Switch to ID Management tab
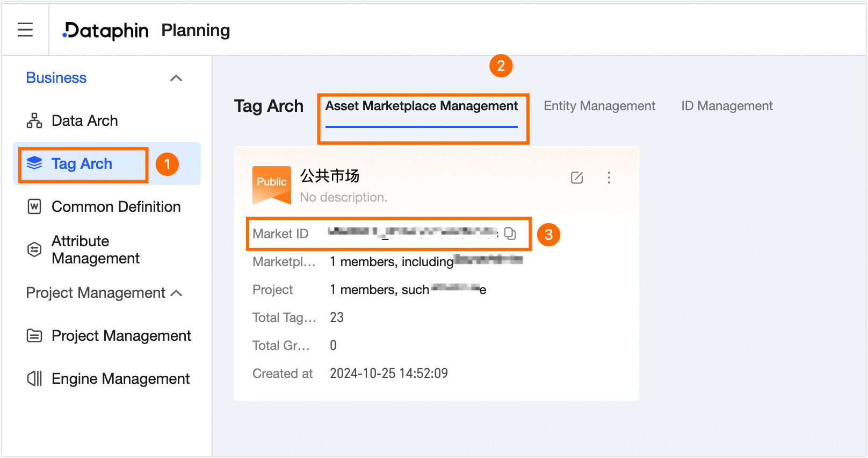Screen dimensions: 868x458 click(727, 106)
